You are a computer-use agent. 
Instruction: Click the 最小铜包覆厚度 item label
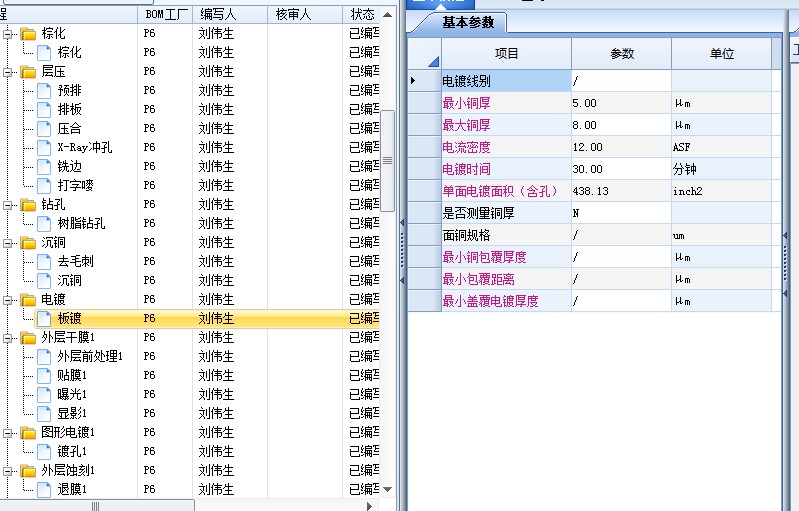[x=485, y=257]
